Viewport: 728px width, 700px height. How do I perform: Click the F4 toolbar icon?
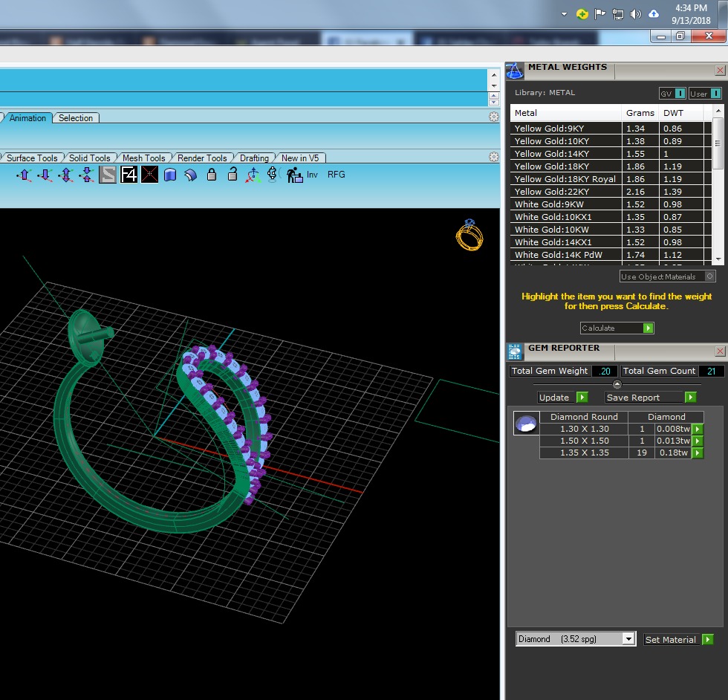(x=129, y=175)
